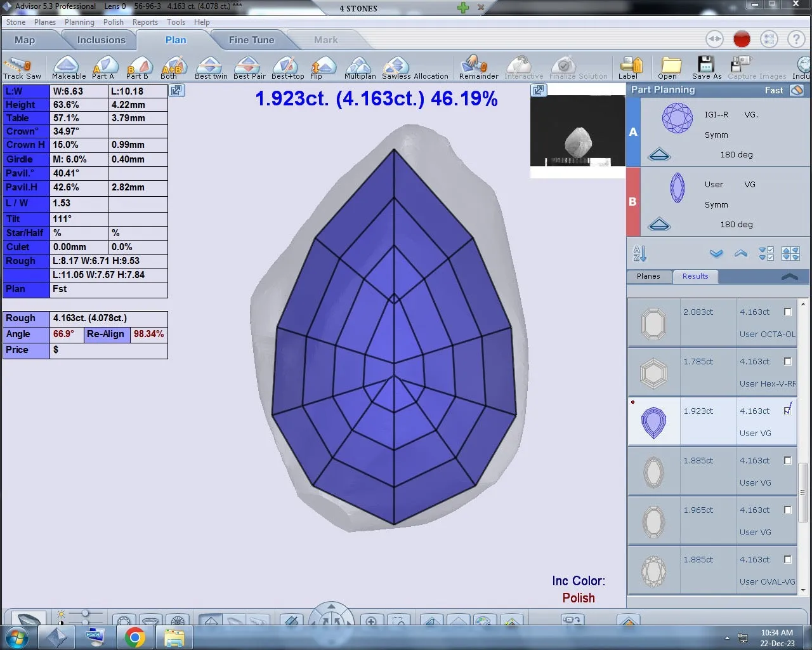Open the Planes menu
The image size is (812, 650).
pos(45,22)
